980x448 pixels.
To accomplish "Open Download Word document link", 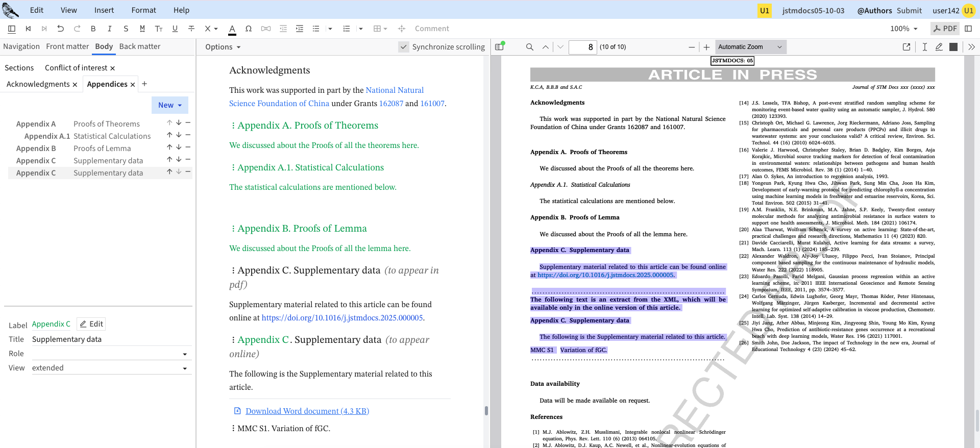I will [x=307, y=411].
